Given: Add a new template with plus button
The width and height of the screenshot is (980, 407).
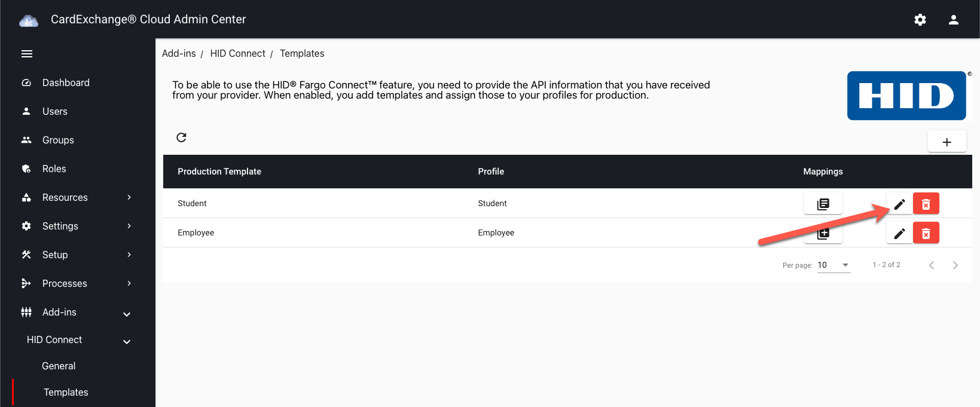Looking at the screenshot, I should pyautogui.click(x=947, y=142).
